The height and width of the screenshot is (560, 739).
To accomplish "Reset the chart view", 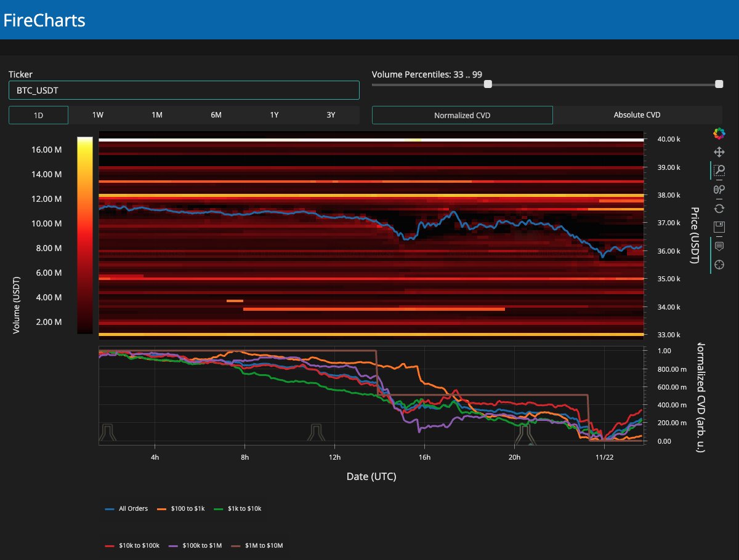I will click(718, 209).
